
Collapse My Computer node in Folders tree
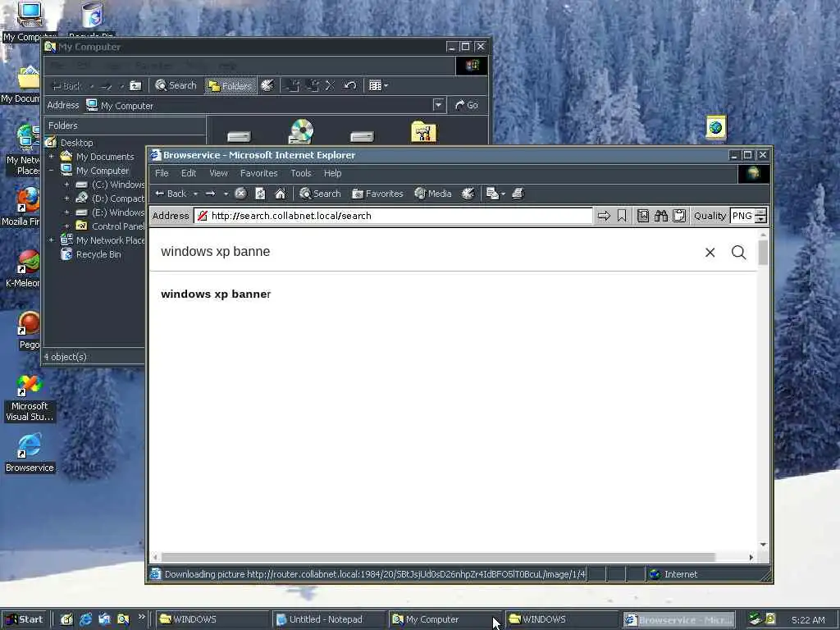(52, 171)
